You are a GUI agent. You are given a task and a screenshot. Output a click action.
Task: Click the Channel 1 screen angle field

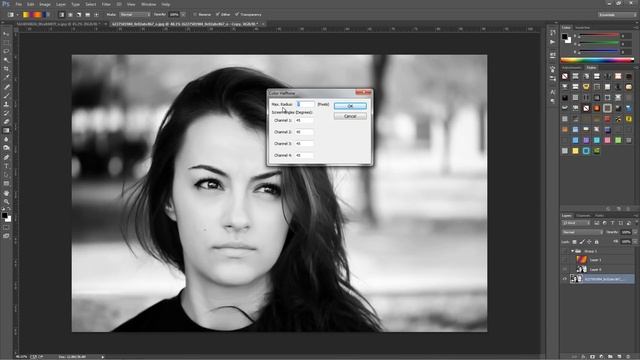click(x=304, y=121)
